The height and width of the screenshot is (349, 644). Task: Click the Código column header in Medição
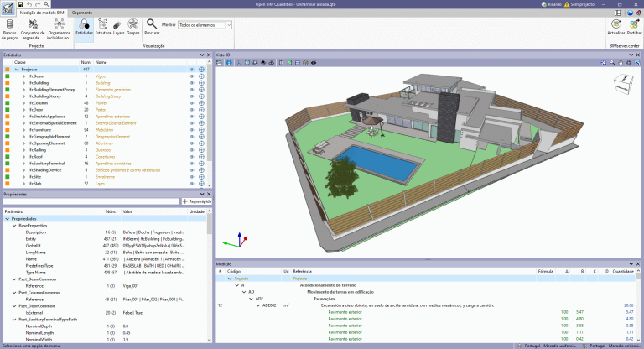point(234,271)
